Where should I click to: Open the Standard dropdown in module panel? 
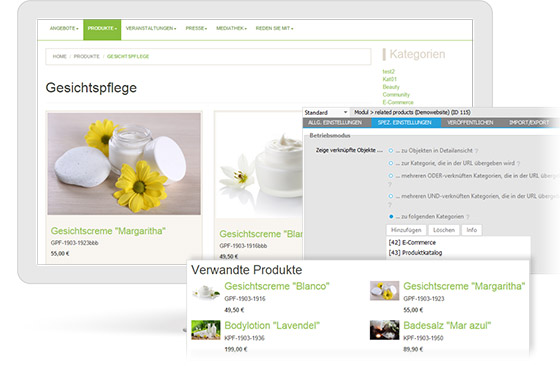[326, 112]
